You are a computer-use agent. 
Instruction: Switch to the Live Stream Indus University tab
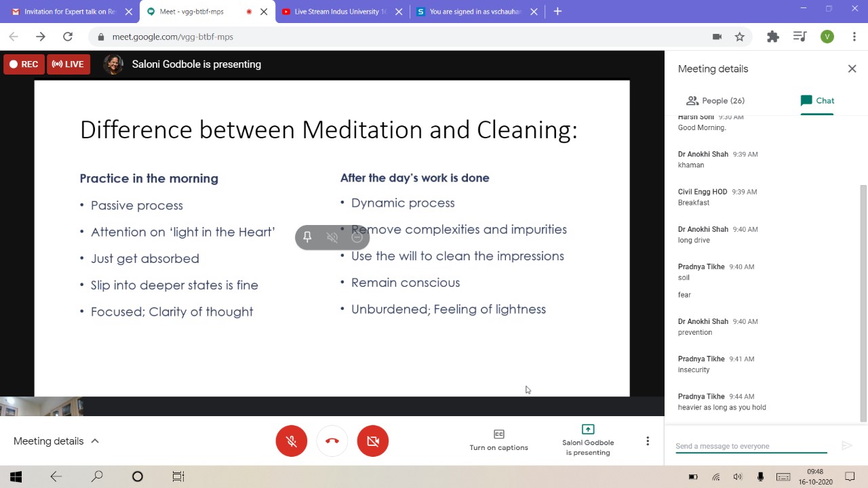tap(339, 12)
